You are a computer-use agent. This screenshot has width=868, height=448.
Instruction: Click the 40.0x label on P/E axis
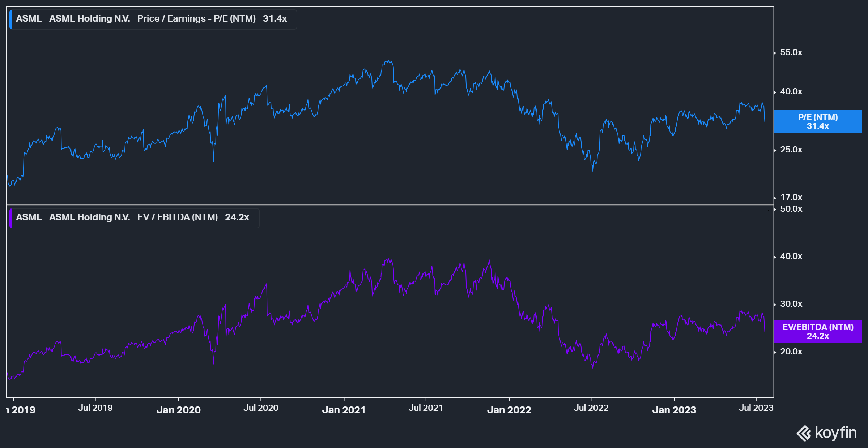(791, 92)
